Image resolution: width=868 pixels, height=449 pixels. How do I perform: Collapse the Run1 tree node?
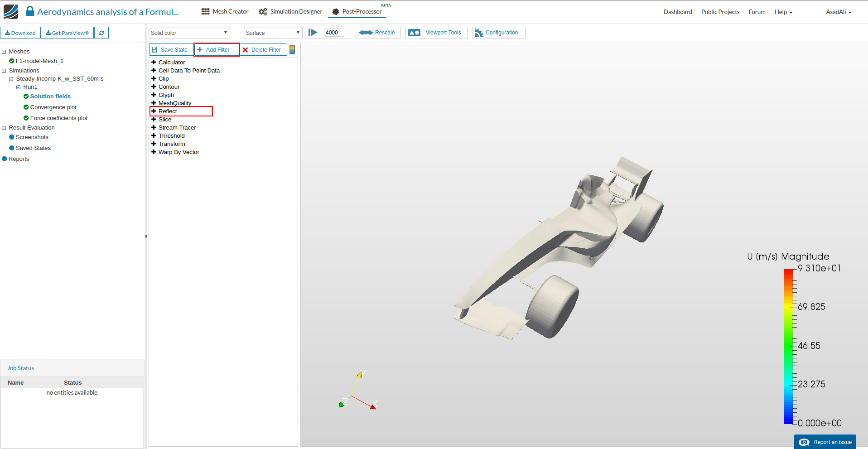pos(19,87)
